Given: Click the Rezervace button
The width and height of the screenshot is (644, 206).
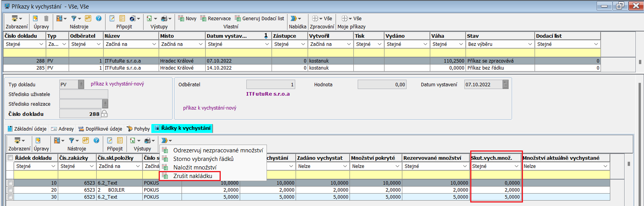Looking at the screenshot, I should [x=215, y=18].
